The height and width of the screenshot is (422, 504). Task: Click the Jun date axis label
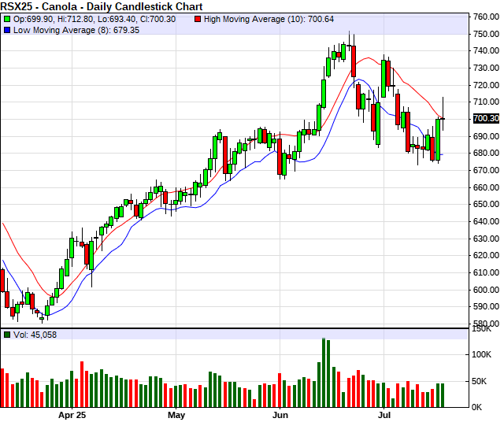(x=281, y=414)
